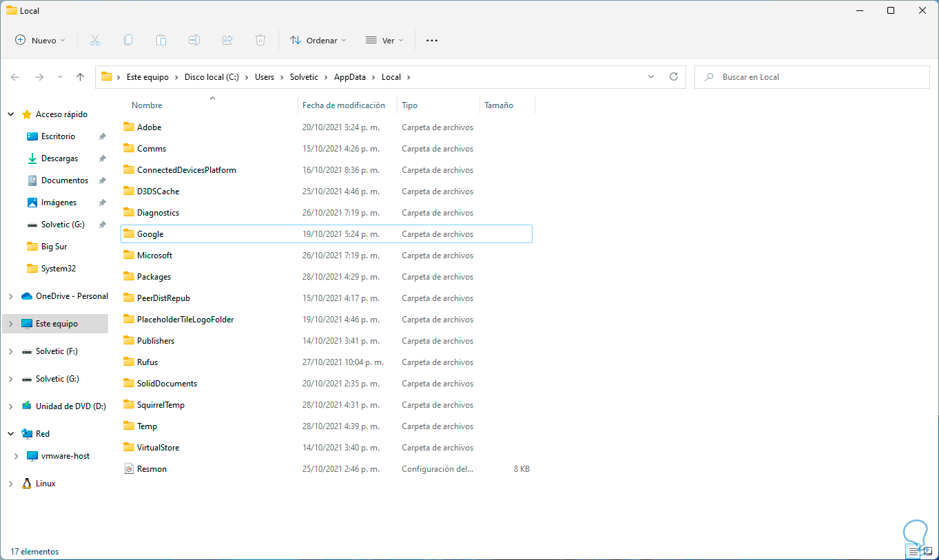
Task: Open the Ver view dropdown
Action: coord(384,41)
